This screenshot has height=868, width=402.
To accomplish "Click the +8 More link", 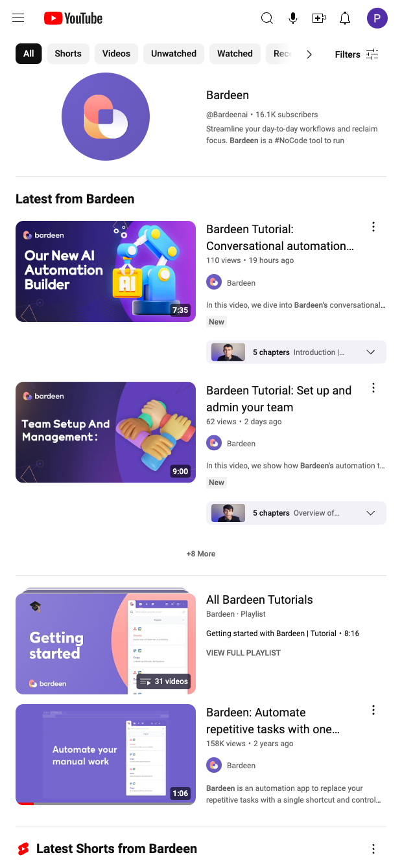I will [201, 554].
